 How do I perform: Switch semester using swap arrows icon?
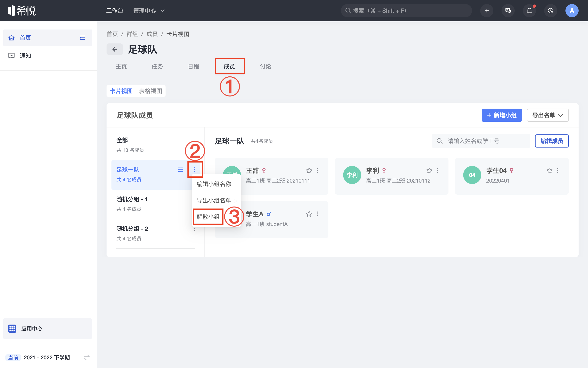pyautogui.click(x=87, y=357)
